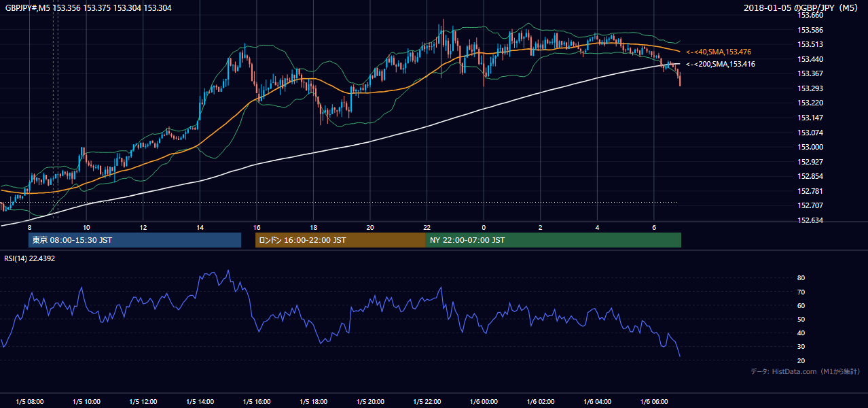Click the hour label 22 under price chart
Image resolution: width=868 pixels, height=408 pixels.
tap(427, 227)
